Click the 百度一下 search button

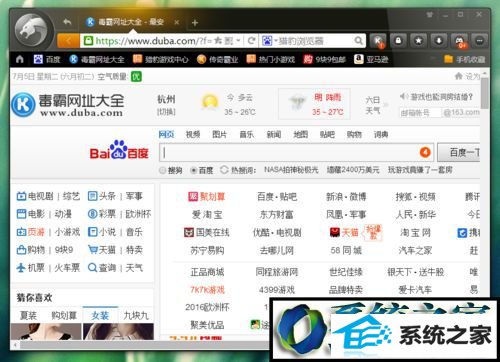459,152
